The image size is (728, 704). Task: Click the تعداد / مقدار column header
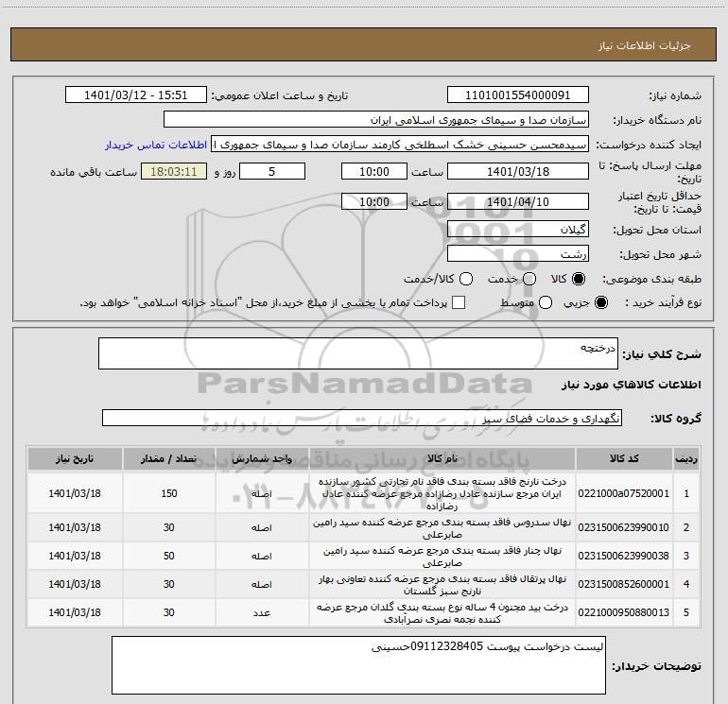point(169,459)
